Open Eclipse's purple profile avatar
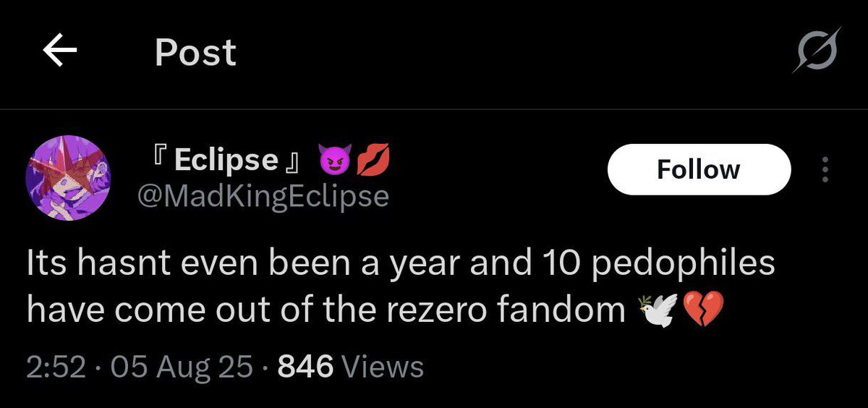This screenshot has height=408, width=868. pyautogui.click(x=67, y=176)
